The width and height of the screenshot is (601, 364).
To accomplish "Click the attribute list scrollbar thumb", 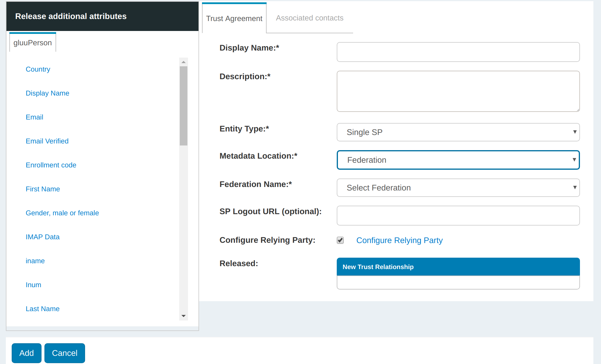I will pos(184,105).
